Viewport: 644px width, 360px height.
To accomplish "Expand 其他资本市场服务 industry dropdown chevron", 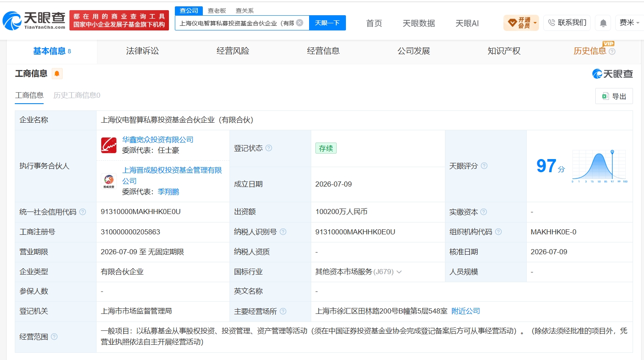I will pos(399,272).
